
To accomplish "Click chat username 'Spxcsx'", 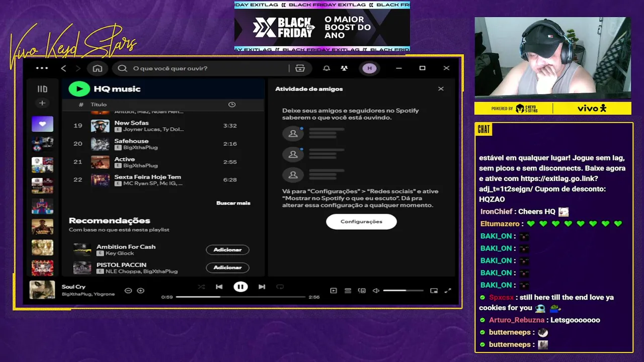I will (501, 298).
